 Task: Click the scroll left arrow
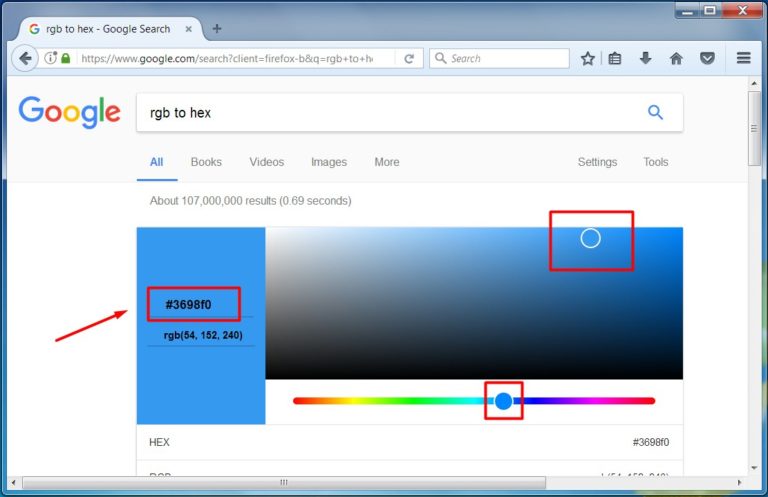click(13, 483)
